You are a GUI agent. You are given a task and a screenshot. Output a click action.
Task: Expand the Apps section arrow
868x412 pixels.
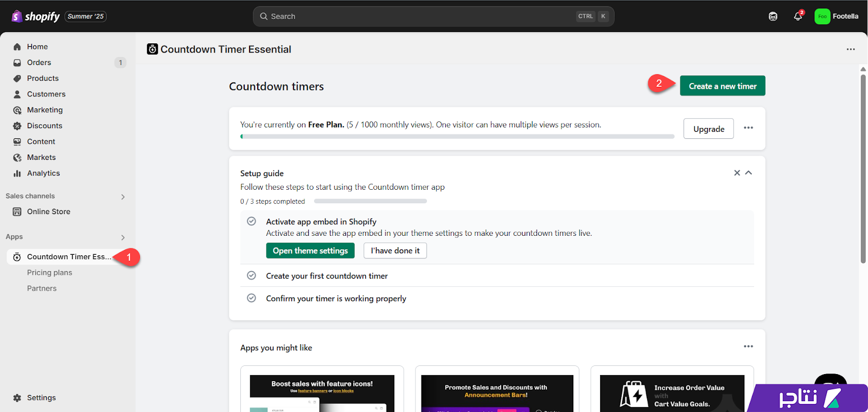click(x=123, y=237)
